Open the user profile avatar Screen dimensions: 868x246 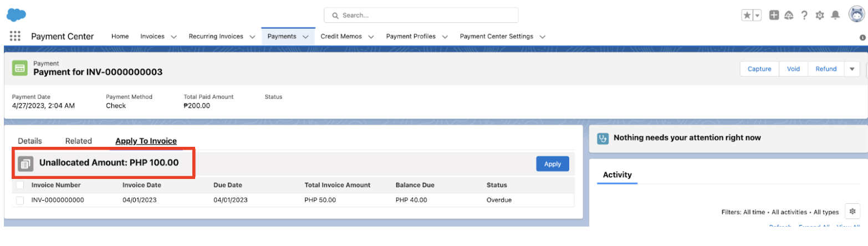857,15
